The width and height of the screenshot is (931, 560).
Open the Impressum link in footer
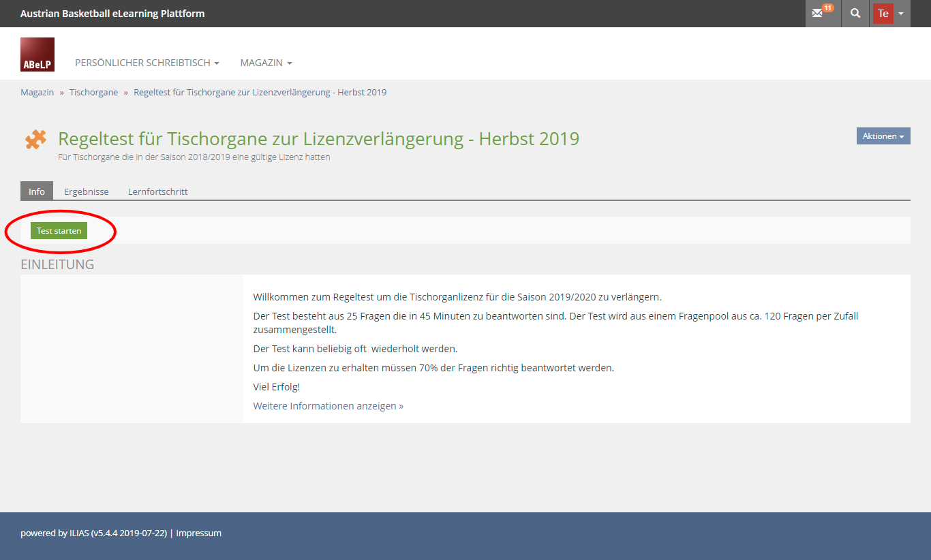click(198, 533)
